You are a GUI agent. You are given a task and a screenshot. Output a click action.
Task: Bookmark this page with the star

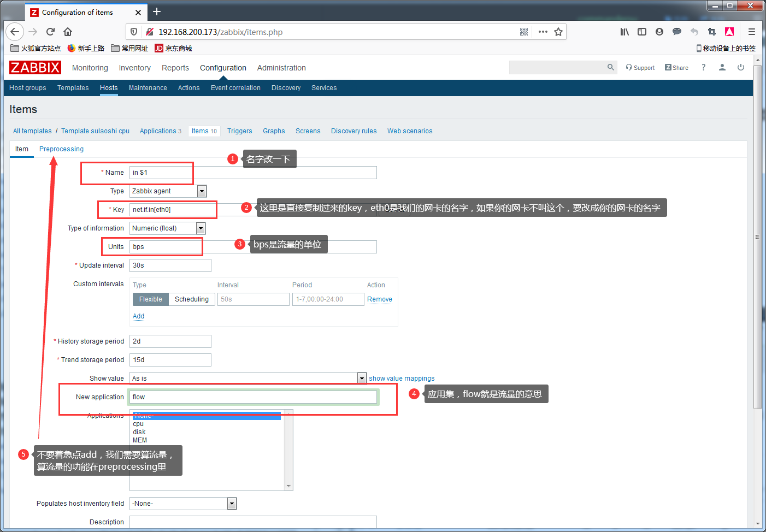coord(558,32)
